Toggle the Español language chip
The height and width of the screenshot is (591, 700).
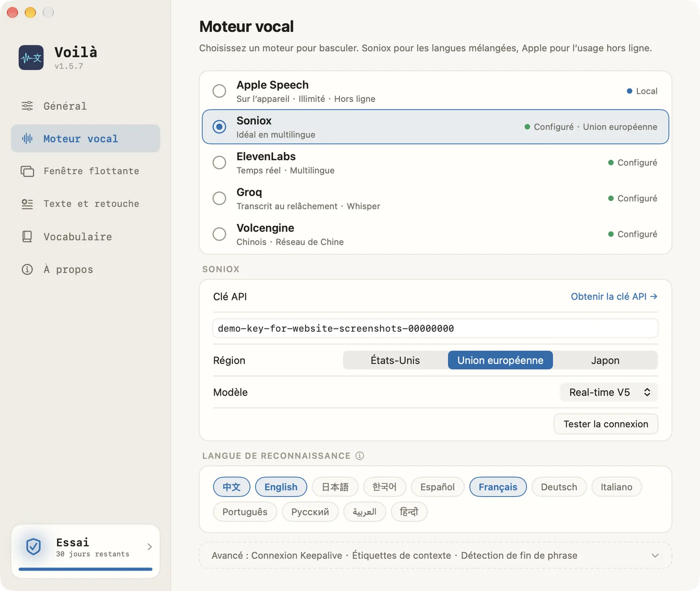pyautogui.click(x=437, y=487)
